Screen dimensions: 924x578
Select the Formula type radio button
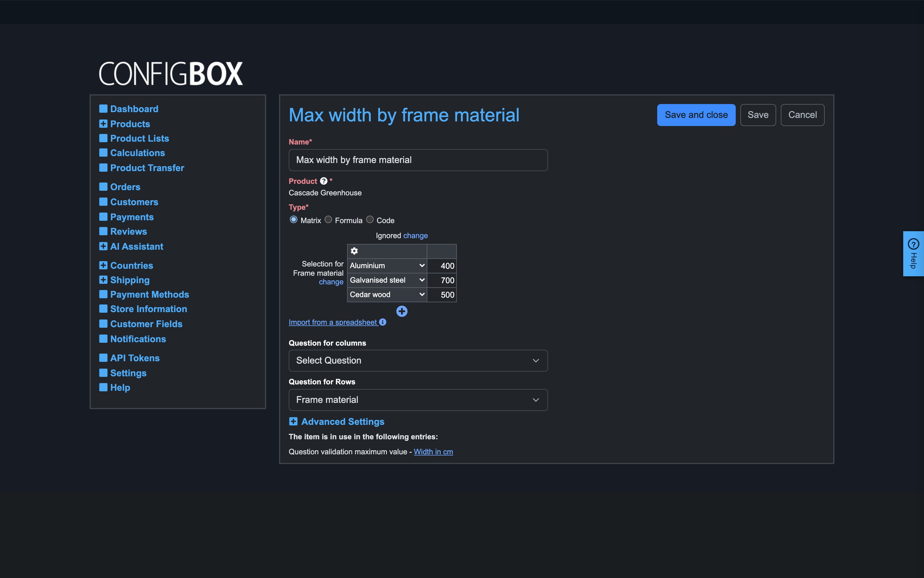(328, 219)
